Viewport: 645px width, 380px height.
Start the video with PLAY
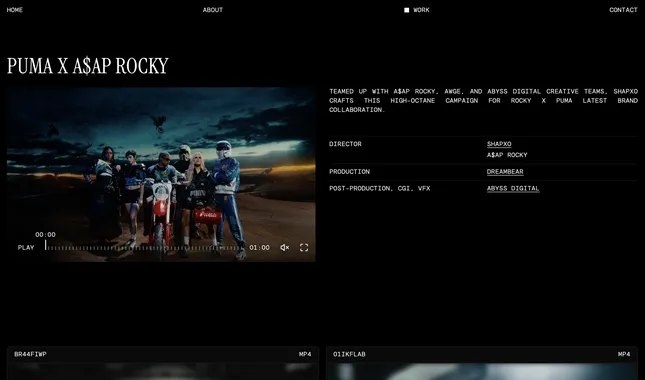pyautogui.click(x=26, y=248)
